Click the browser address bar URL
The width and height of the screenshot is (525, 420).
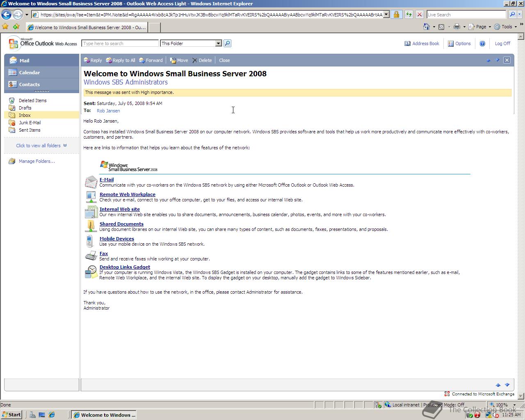tap(211, 15)
